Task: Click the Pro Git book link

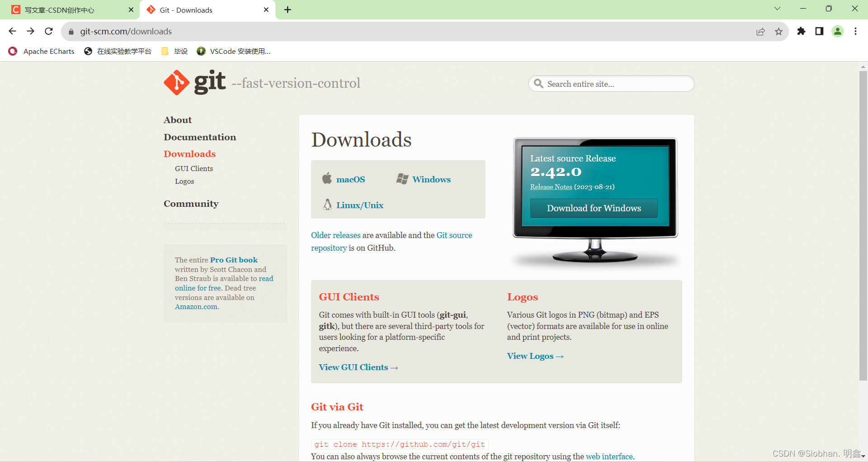Action: [x=234, y=260]
